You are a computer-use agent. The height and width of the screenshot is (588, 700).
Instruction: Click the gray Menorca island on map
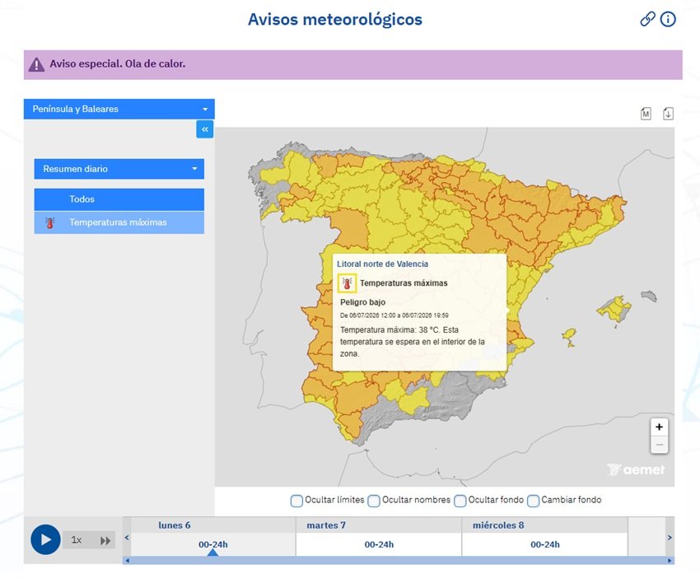(649, 296)
